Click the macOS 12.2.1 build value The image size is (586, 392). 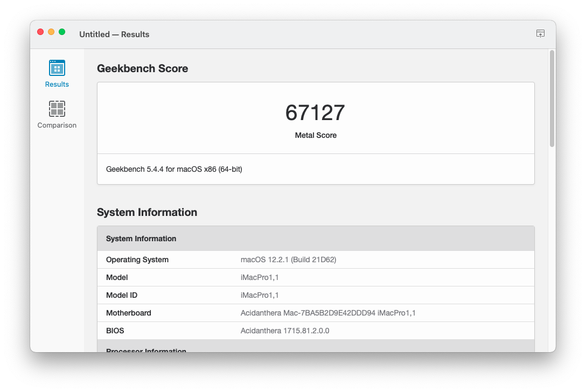pyautogui.click(x=288, y=260)
